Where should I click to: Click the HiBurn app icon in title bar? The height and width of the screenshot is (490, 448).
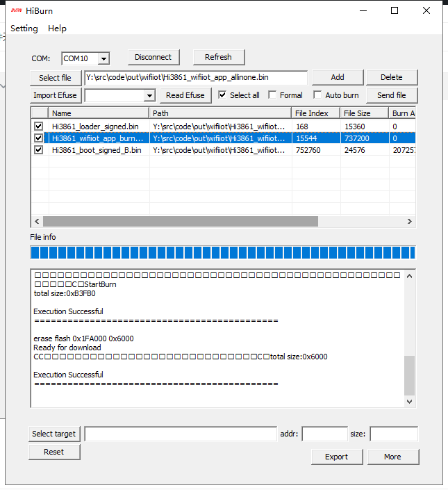pos(16,10)
